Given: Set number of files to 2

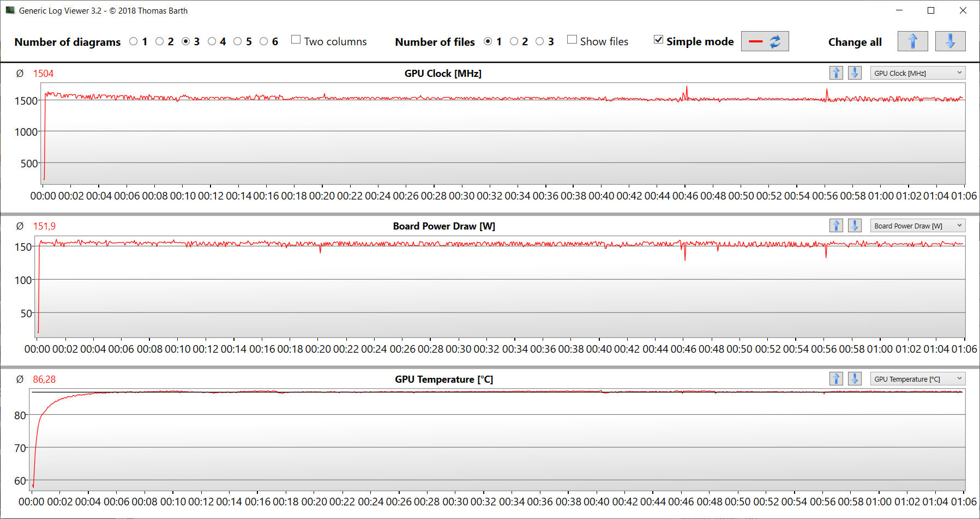Looking at the screenshot, I should click(x=514, y=41).
